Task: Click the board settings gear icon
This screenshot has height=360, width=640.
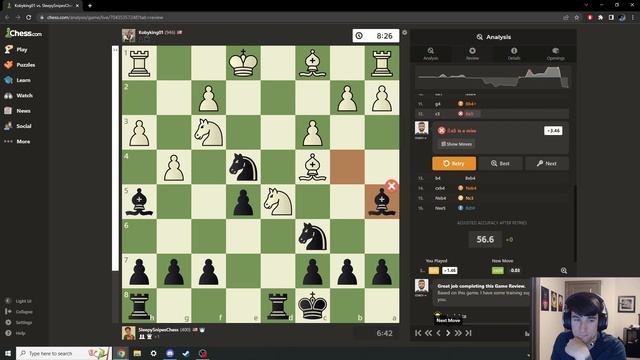Action: click(x=404, y=33)
